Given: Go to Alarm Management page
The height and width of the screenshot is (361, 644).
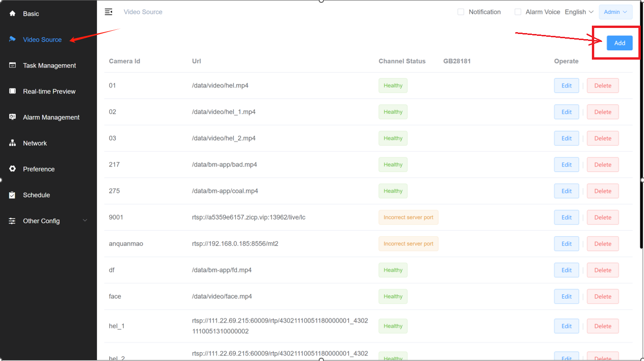Looking at the screenshot, I should pos(51,117).
